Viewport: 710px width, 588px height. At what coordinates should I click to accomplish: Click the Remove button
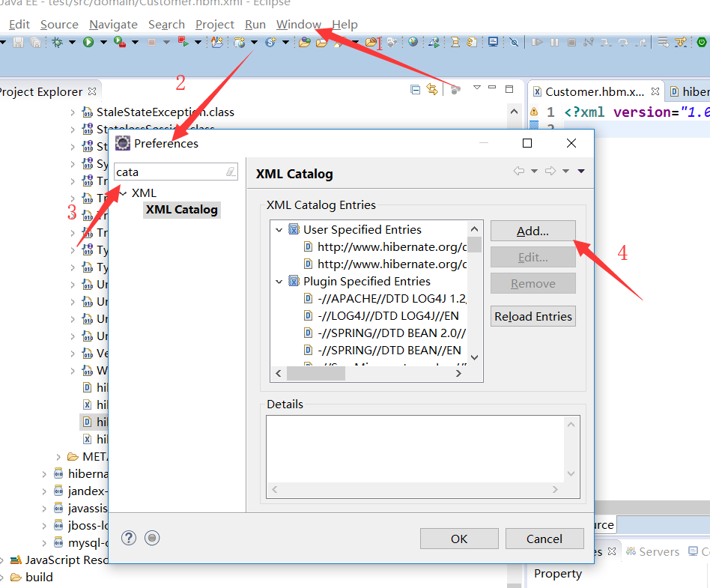pos(533,284)
